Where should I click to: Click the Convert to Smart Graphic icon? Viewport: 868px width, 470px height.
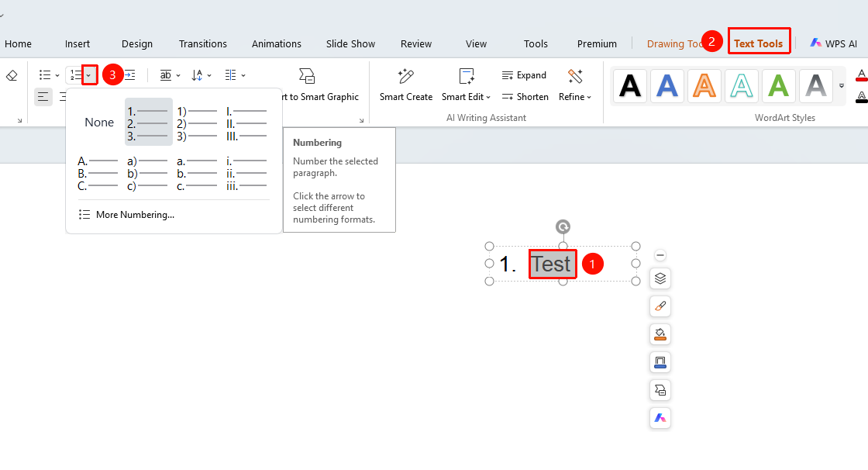tap(307, 76)
